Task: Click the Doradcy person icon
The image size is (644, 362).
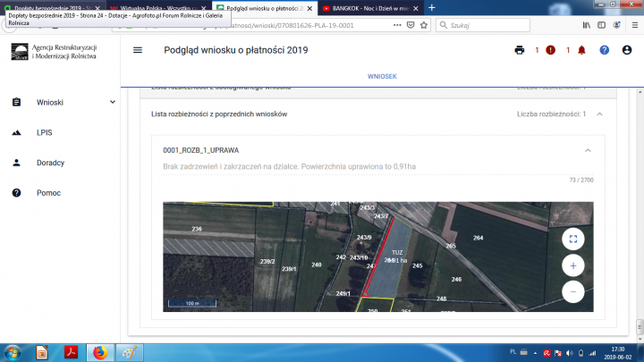Action: [x=16, y=163]
